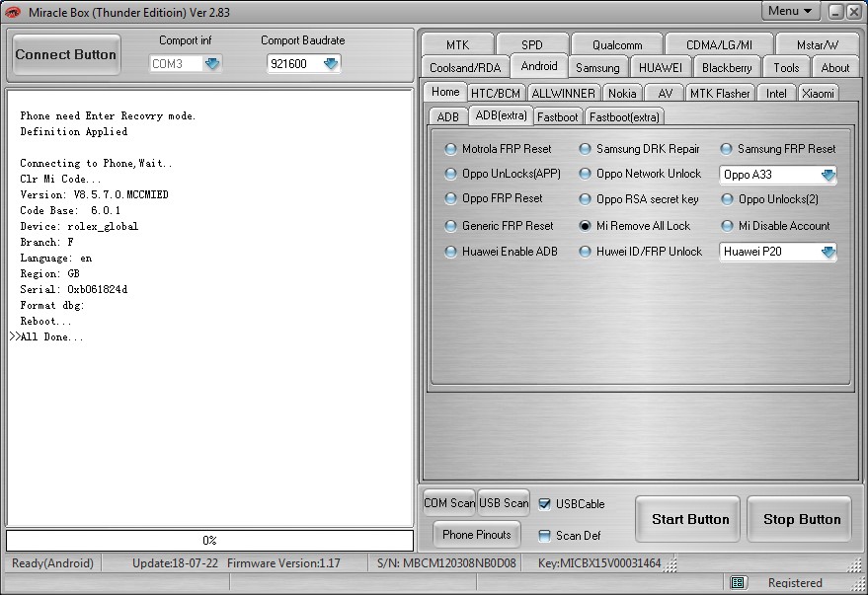Open the Tools tab
The width and height of the screenshot is (868, 595).
786,67
